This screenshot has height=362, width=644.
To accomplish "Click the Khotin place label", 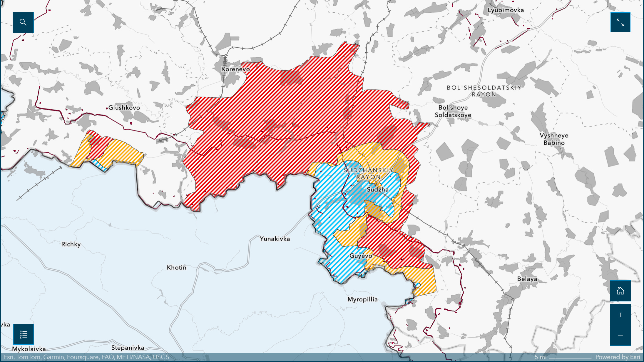I will (176, 268).
